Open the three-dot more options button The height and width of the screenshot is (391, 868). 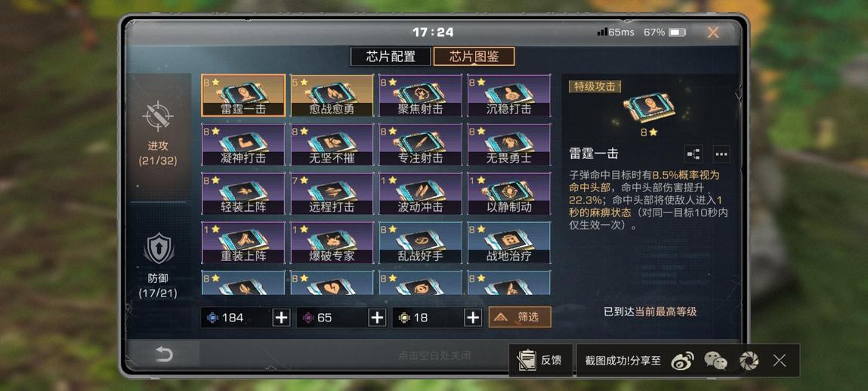[721, 154]
